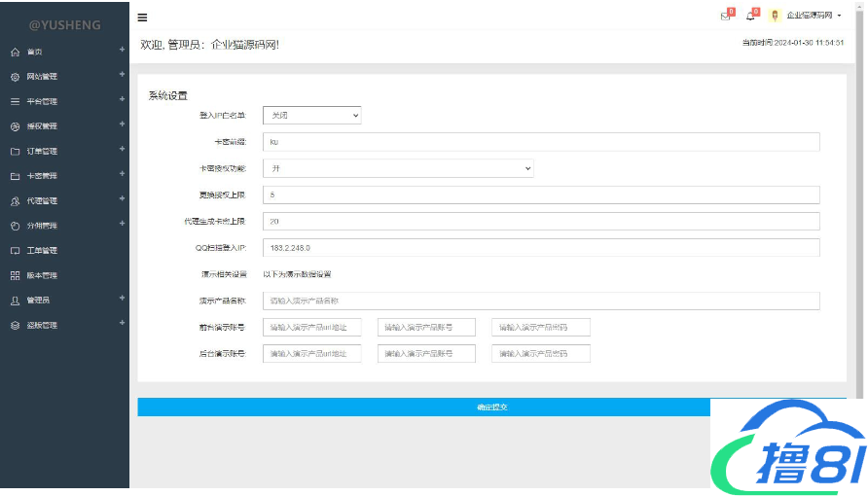Image resolution: width=868 pixels, height=496 pixels.
Task: Click the 网站管理 gear icon
Action: point(15,77)
